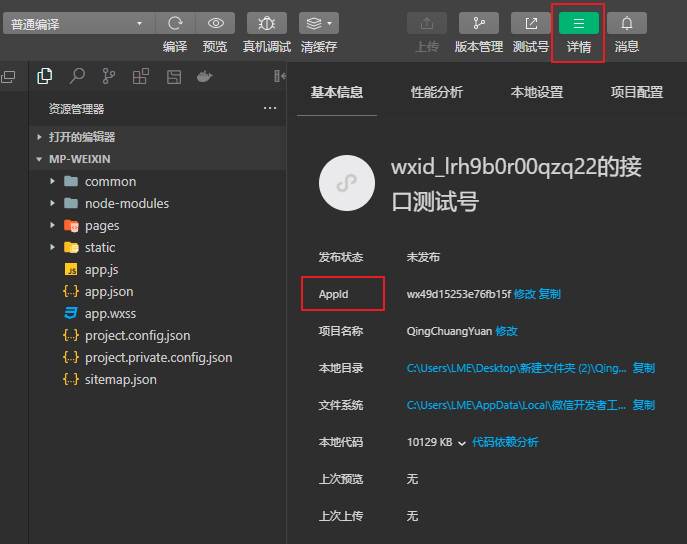Click the window stack icon at far left
Viewport: 687px width, 544px height.
click(8, 77)
